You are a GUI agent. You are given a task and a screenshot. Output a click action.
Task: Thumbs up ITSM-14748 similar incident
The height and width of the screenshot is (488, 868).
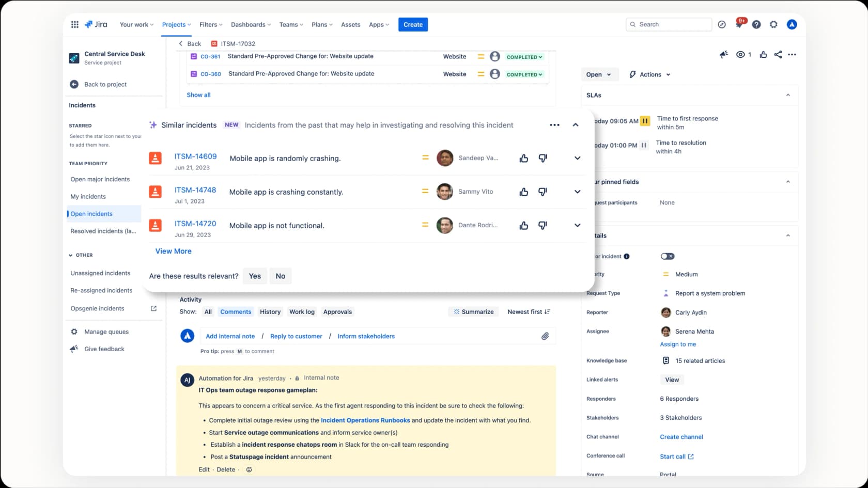tap(524, 192)
